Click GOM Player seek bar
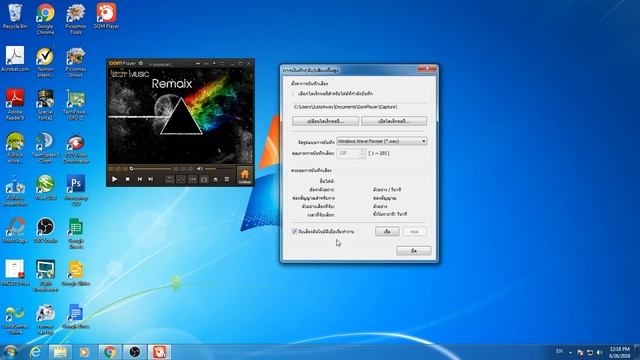 [150, 169]
